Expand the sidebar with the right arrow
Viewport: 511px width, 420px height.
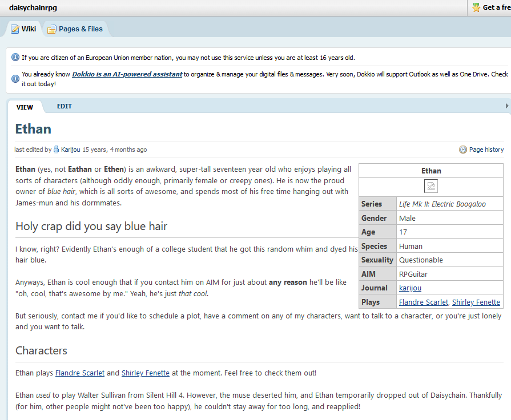(507, 106)
